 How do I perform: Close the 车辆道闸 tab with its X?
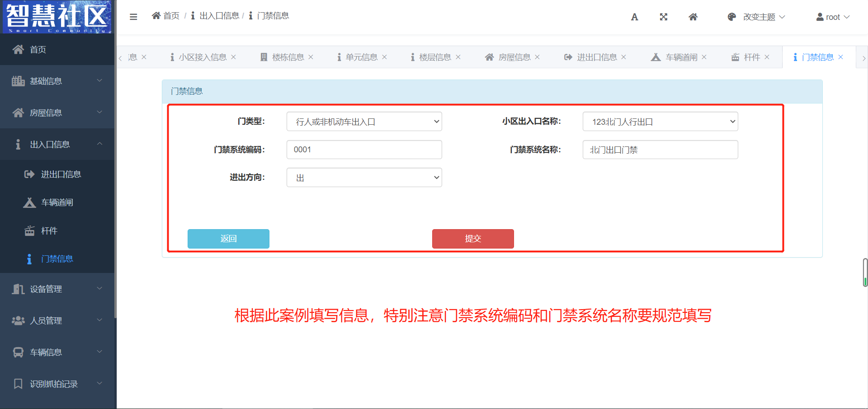point(704,57)
